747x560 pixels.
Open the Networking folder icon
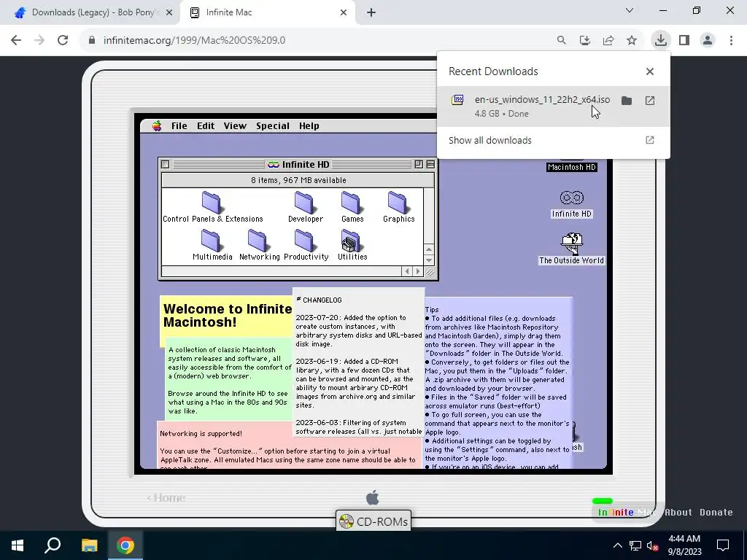tap(258, 241)
